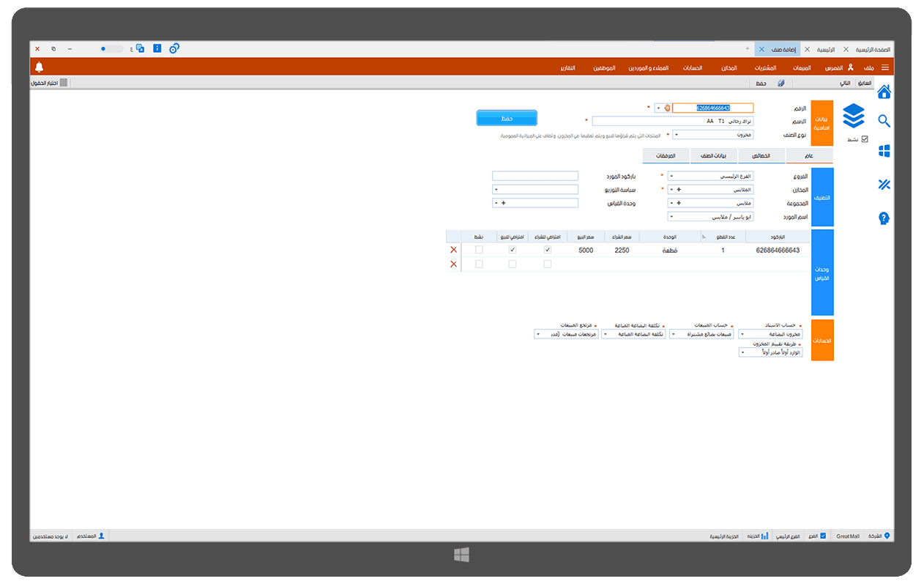
Task: Open the notifications bell icon
Action: tap(40, 67)
